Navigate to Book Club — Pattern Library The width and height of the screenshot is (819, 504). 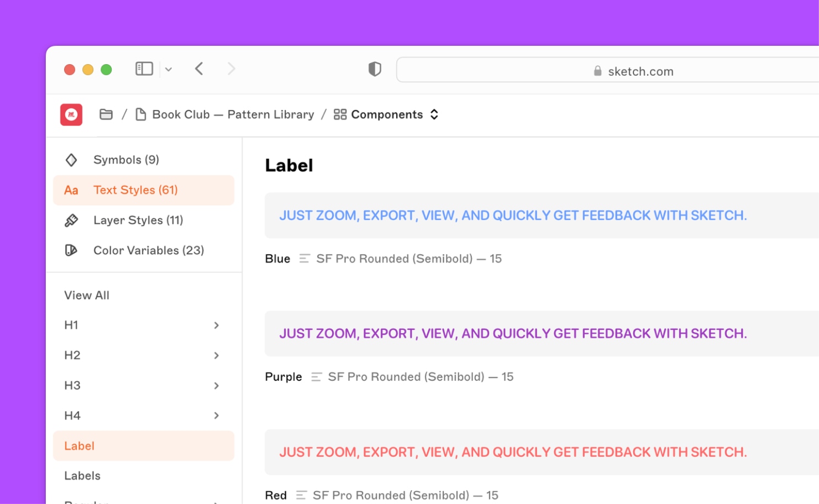pos(233,114)
